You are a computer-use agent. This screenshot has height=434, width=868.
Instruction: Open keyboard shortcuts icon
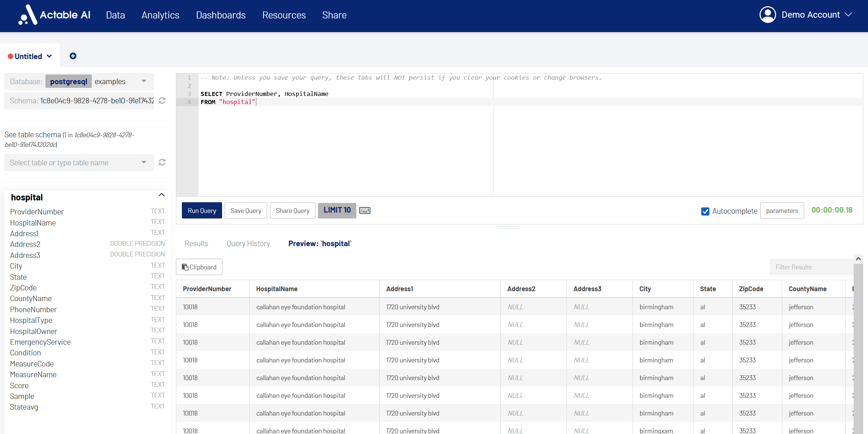point(365,210)
